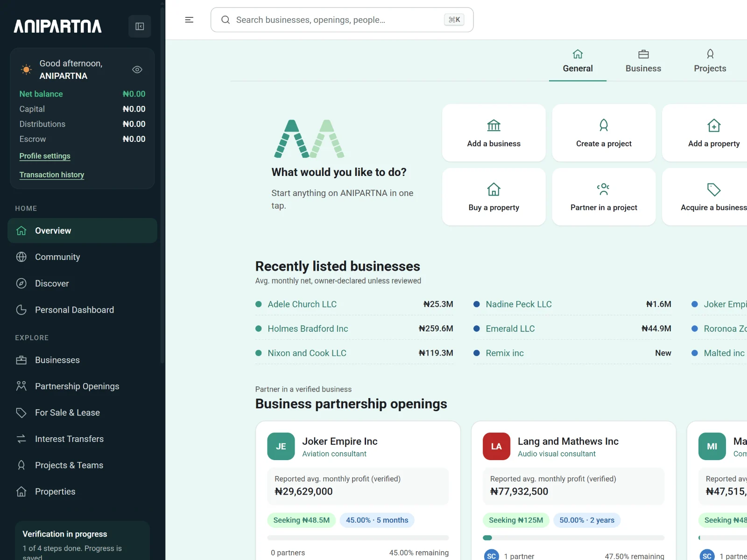The width and height of the screenshot is (747, 560).
Task: Switch to the Projects tab
Action: (x=710, y=61)
